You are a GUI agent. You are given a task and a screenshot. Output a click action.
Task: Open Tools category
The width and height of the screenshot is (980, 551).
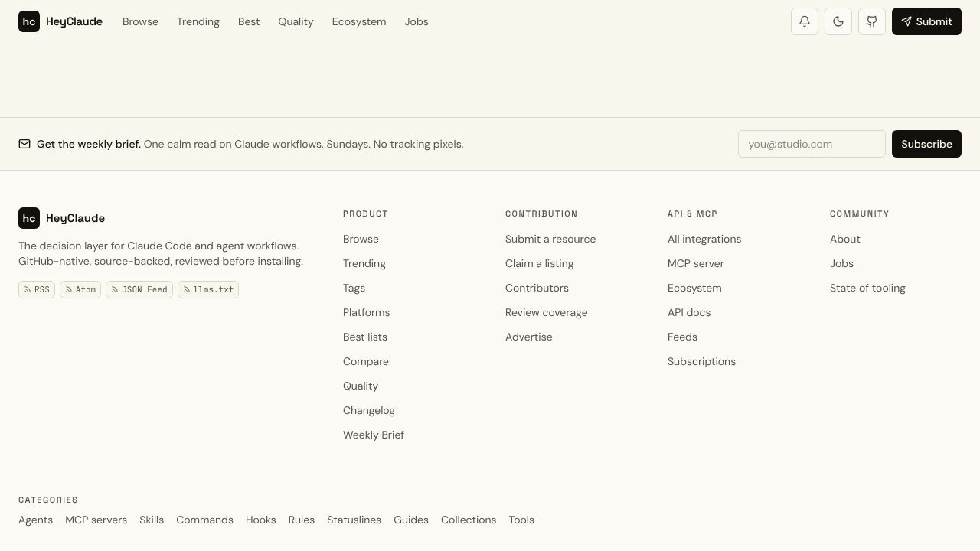(x=521, y=520)
